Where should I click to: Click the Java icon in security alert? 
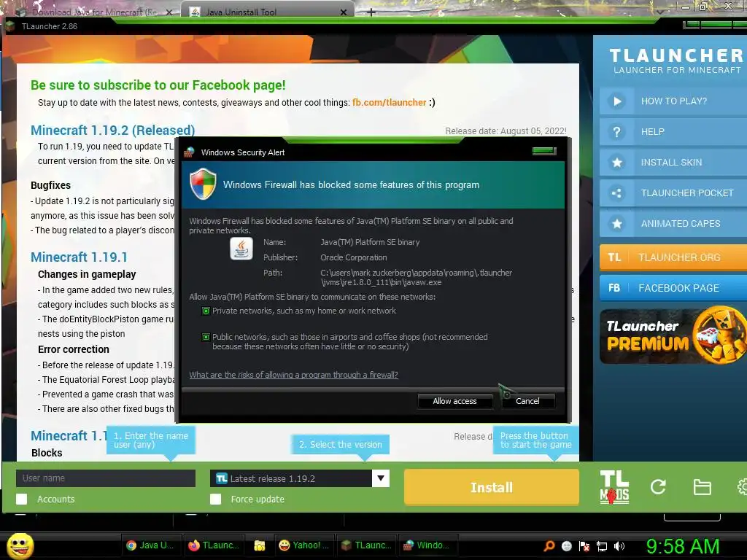pos(241,249)
